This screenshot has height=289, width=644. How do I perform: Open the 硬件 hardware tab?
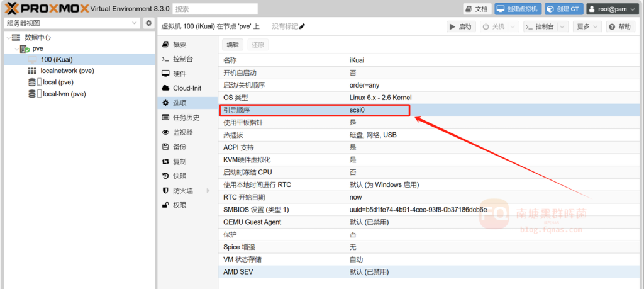pyautogui.click(x=179, y=74)
